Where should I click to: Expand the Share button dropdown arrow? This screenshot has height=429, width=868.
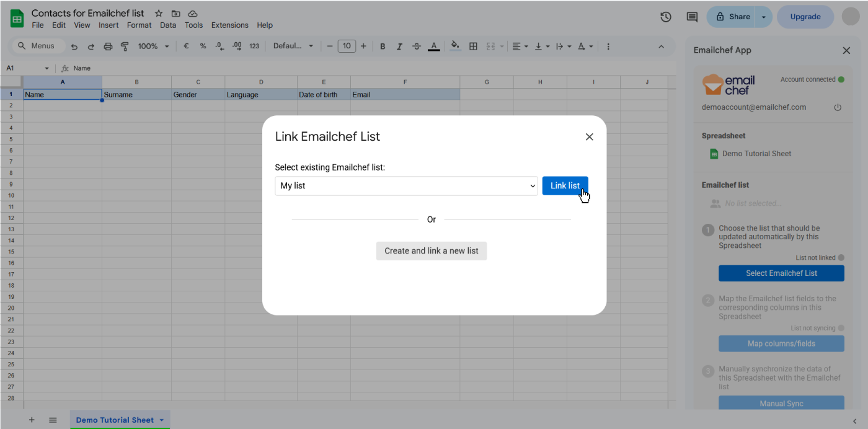tap(764, 17)
